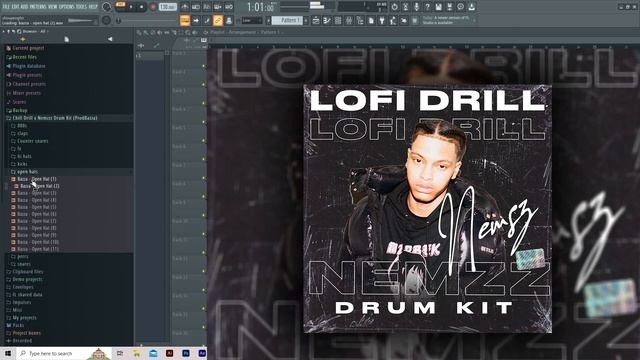Image resolution: width=640 pixels, height=360 pixels.
Task: Toggle the metronome icon
Action: 184,7
